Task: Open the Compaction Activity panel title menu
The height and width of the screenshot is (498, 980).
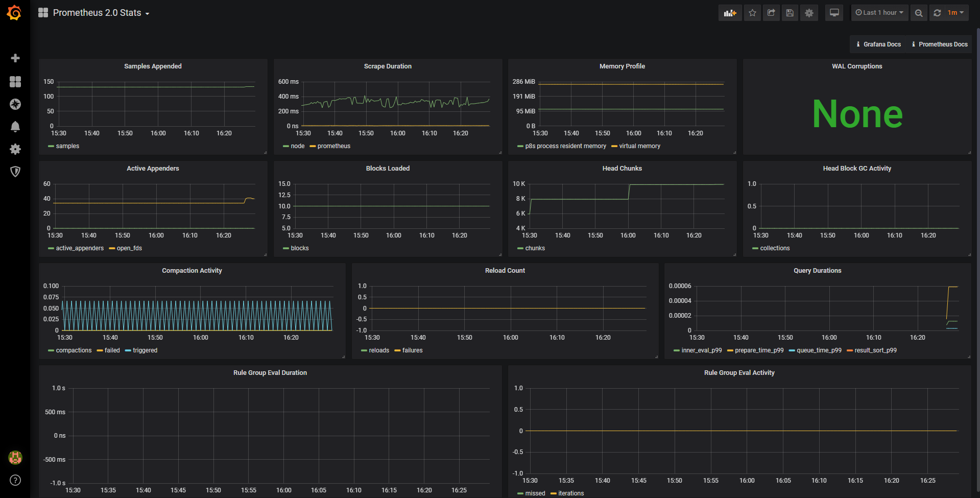Action: [x=192, y=271]
